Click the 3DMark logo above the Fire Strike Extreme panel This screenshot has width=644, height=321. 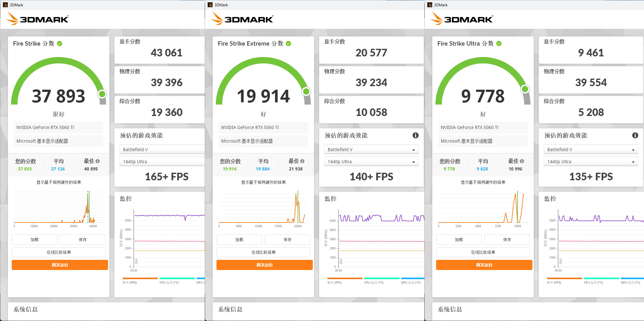click(x=242, y=19)
